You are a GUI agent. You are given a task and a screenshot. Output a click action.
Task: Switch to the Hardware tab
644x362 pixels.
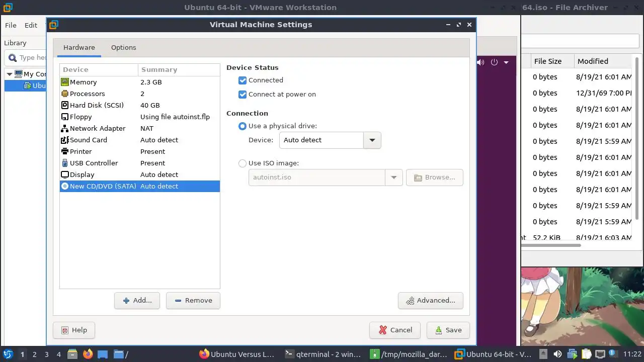click(79, 47)
